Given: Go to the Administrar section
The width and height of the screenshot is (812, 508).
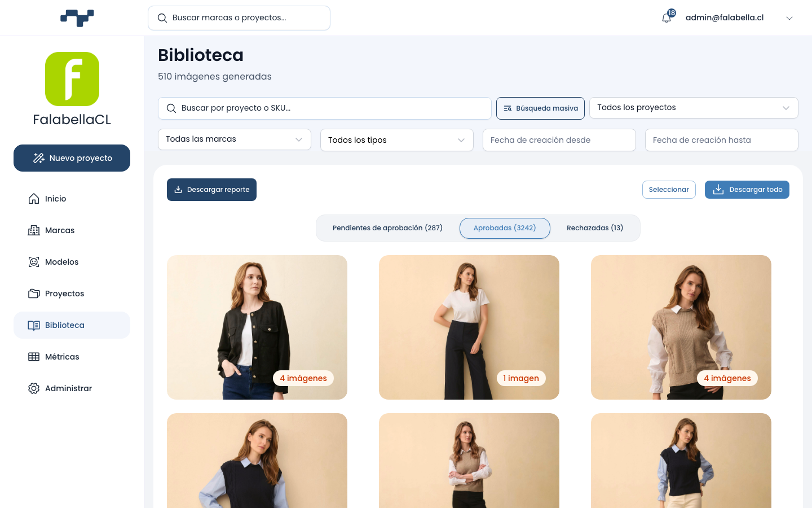Looking at the screenshot, I should 72,388.
